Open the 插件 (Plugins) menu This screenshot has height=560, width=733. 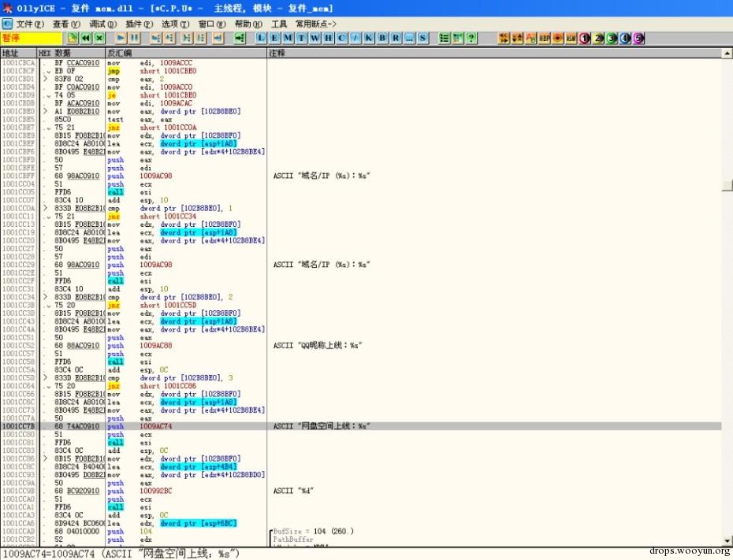coord(139,24)
